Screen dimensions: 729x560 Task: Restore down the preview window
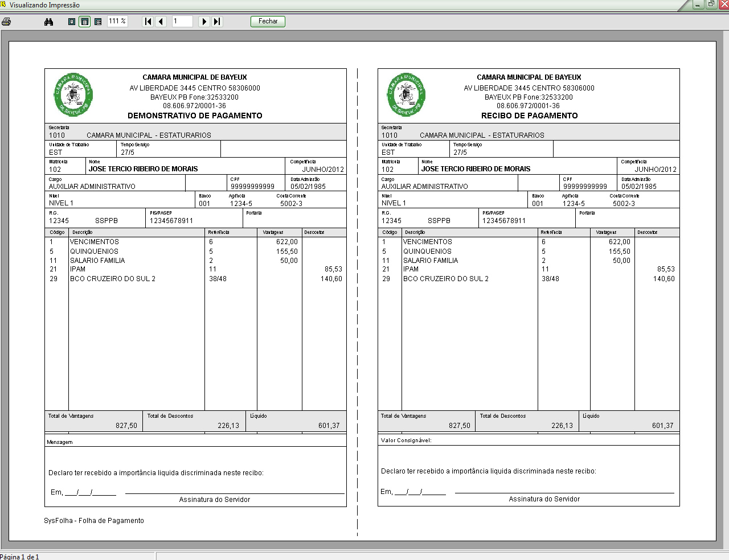tap(711, 5)
